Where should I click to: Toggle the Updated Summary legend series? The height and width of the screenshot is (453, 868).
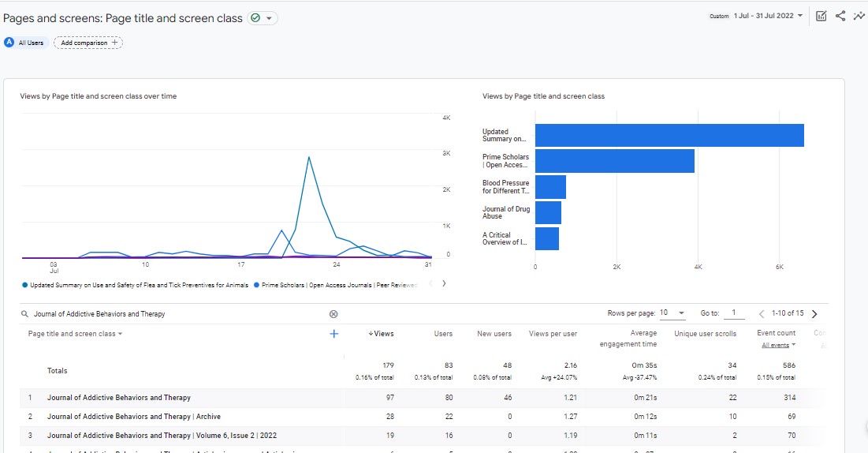click(138, 285)
